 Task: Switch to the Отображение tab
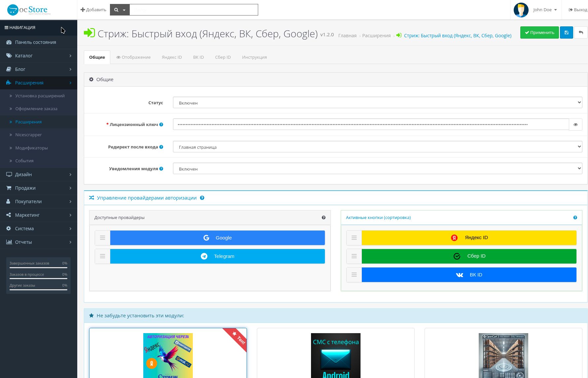tap(133, 57)
